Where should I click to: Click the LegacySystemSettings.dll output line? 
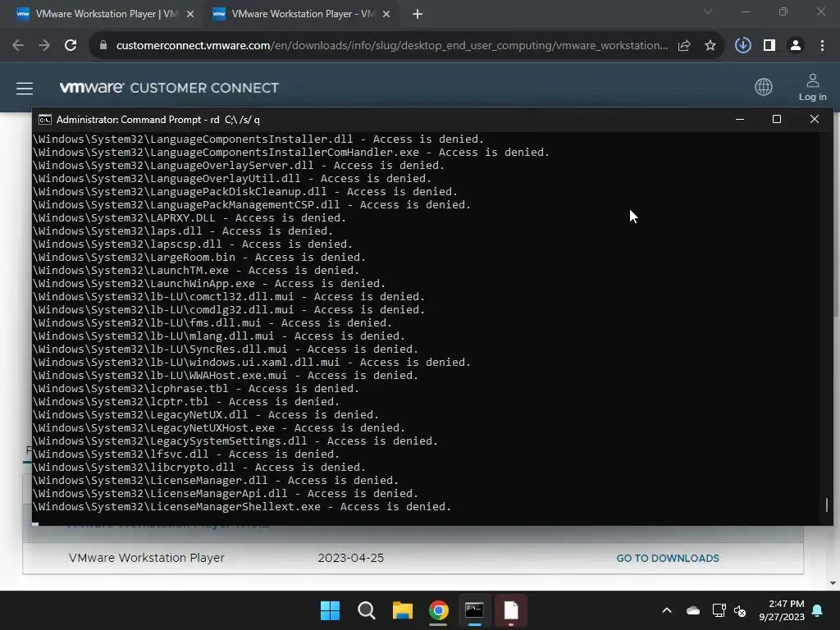(235, 441)
